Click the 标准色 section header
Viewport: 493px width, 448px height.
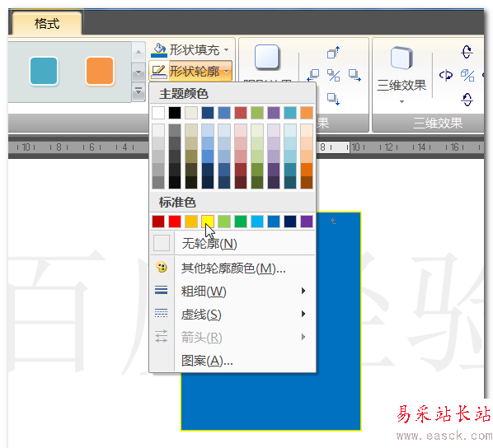232,203
